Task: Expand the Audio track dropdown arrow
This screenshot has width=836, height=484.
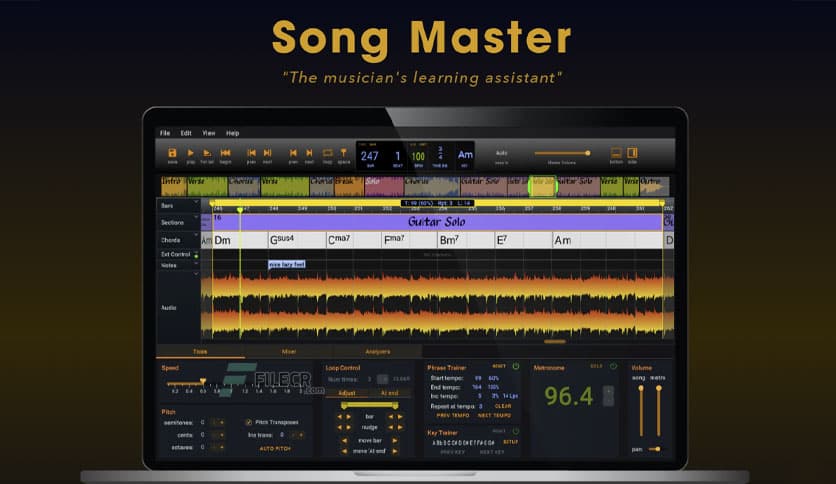Action: pyautogui.click(x=196, y=273)
